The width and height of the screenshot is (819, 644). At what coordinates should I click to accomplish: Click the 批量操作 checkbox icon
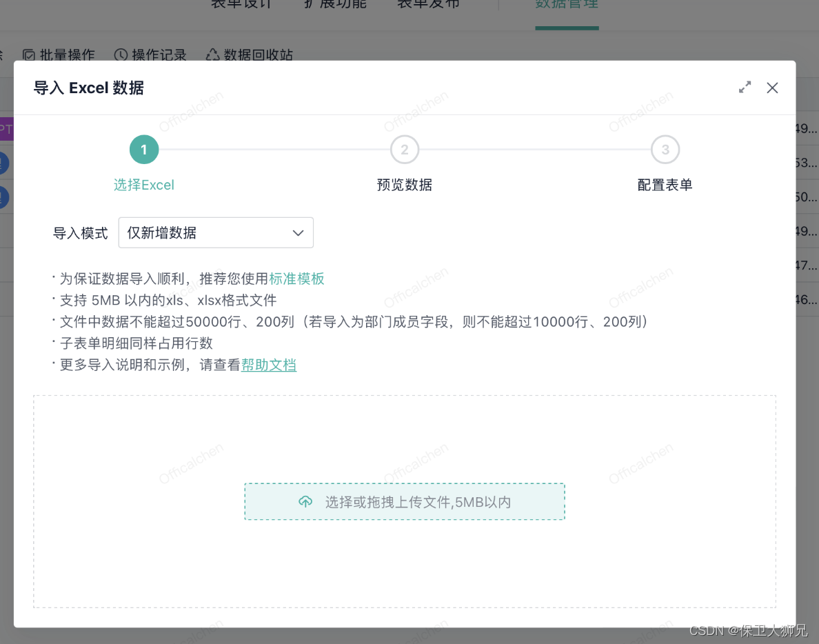point(29,55)
